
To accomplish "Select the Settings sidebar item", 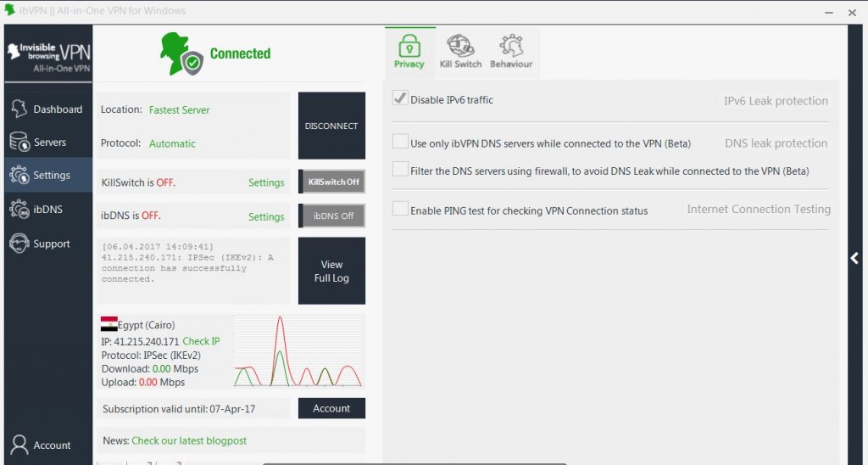I will (48, 175).
